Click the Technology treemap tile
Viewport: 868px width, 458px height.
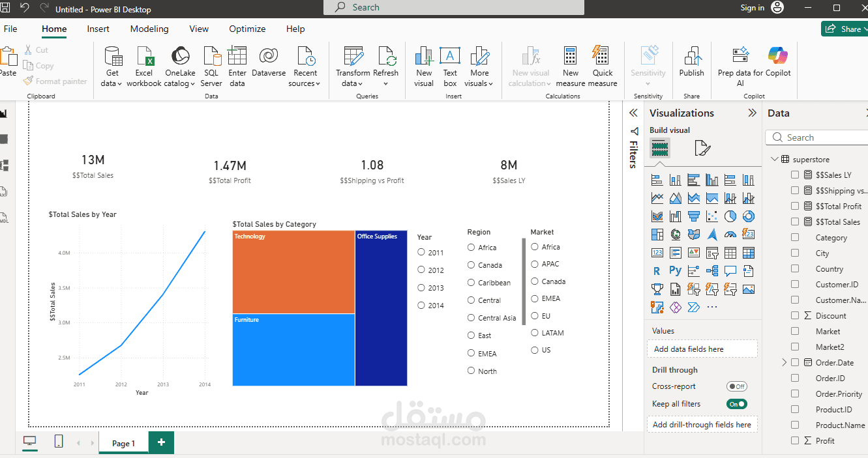point(293,272)
